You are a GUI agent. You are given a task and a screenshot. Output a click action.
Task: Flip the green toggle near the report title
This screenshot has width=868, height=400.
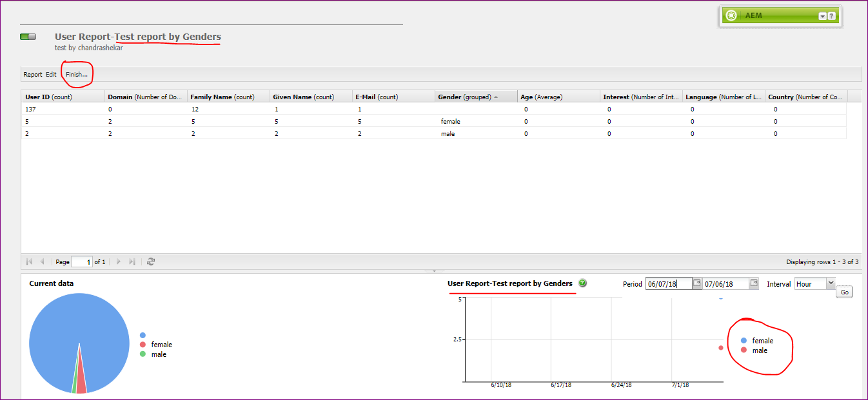point(28,37)
